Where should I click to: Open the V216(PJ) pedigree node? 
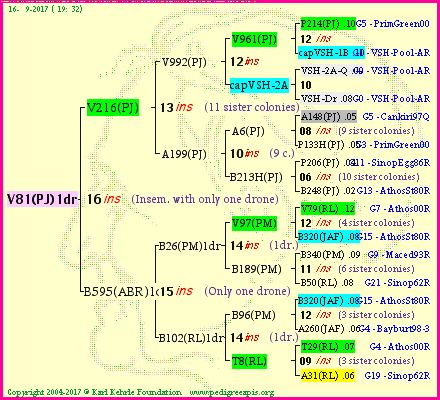[113, 108]
